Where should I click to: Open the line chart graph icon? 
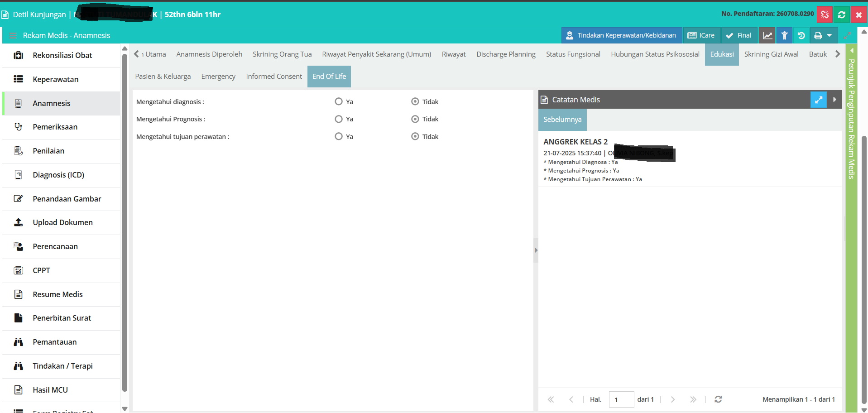click(x=767, y=35)
